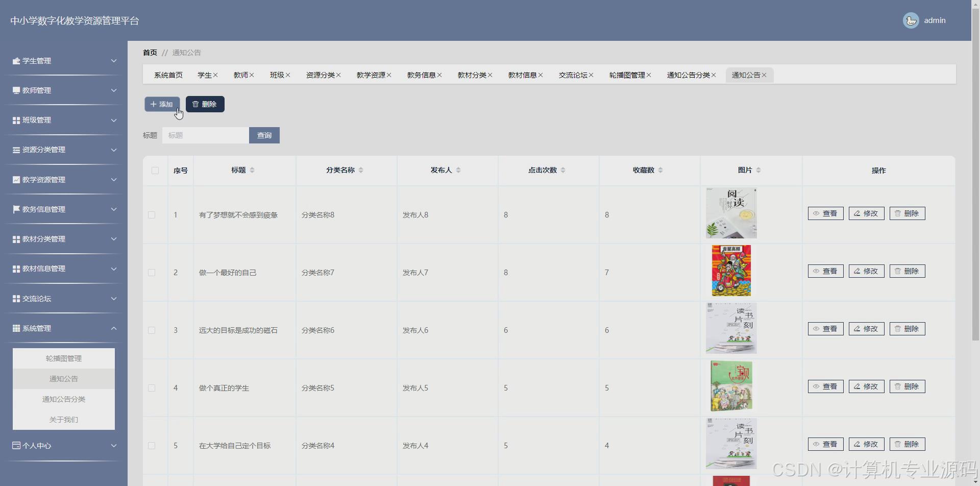View row 5 with 查看 button
Image resolution: width=980 pixels, height=486 pixels.
point(826,444)
